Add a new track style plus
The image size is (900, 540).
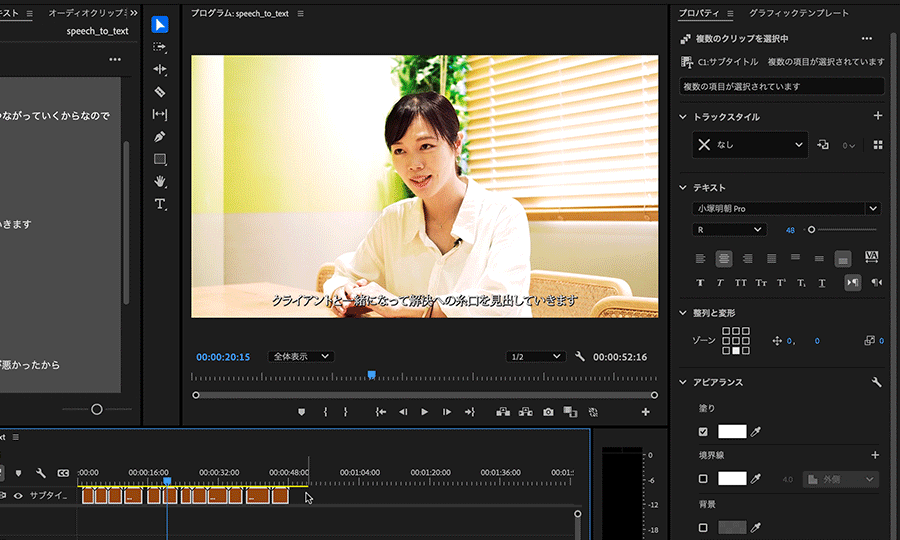coord(878,116)
